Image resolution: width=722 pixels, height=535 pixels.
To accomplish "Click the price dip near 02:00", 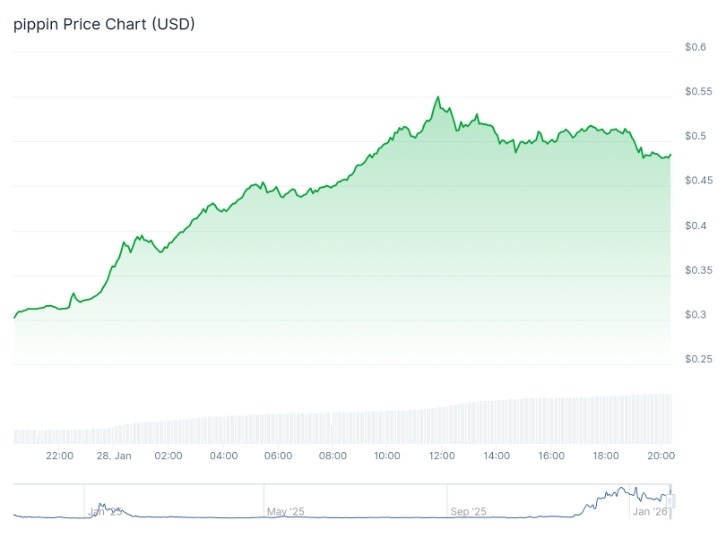I will pos(161,252).
